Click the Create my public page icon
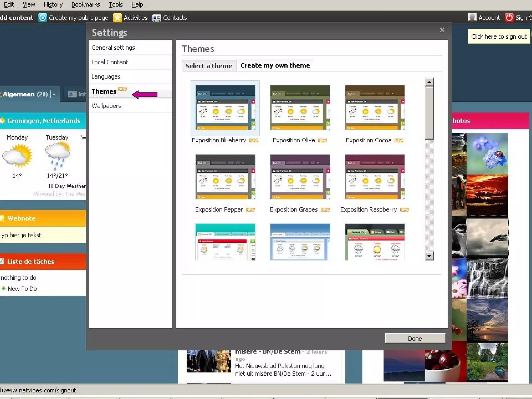 [42, 18]
